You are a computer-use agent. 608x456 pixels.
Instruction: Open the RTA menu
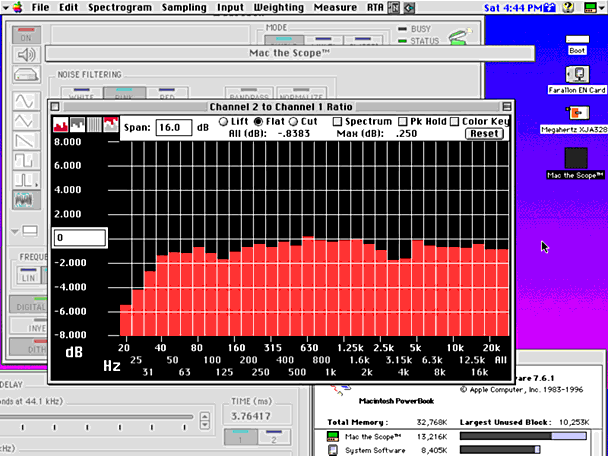pyautogui.click(x=375, y=7)
